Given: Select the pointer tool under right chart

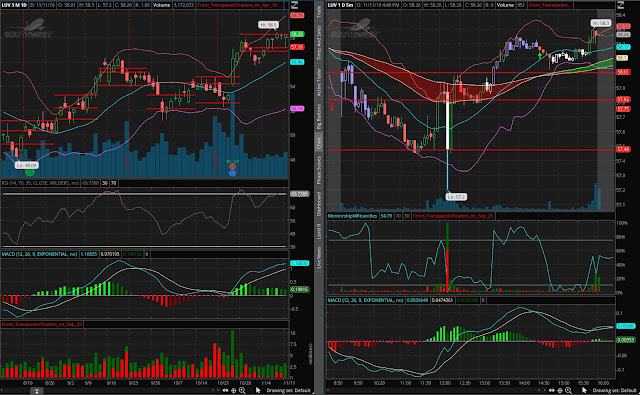Looking at the screenshot, I should coord(584,391).
